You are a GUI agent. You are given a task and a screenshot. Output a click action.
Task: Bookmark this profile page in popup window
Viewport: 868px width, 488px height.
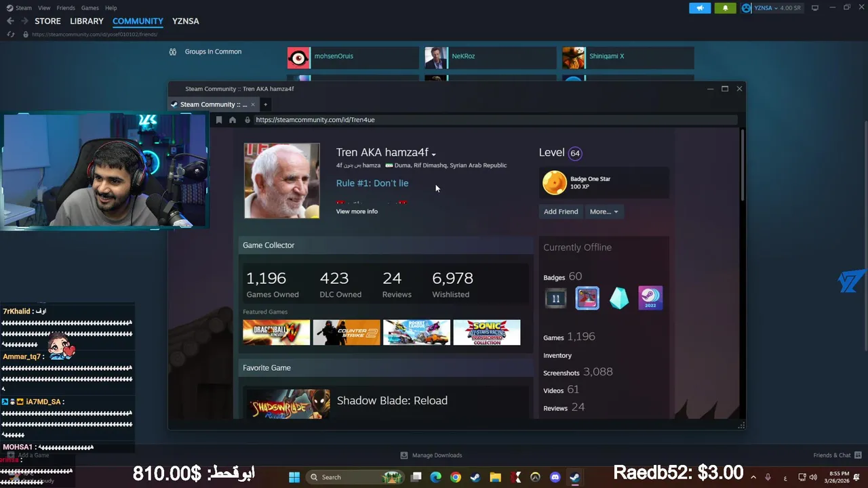coord(219,120)
